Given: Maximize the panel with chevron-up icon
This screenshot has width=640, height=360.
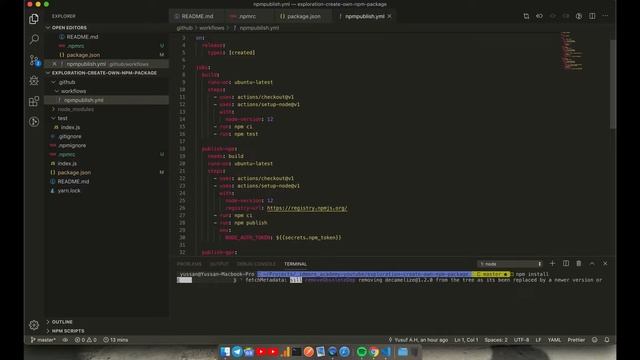Looking at the screenshot, I should 592,264.
